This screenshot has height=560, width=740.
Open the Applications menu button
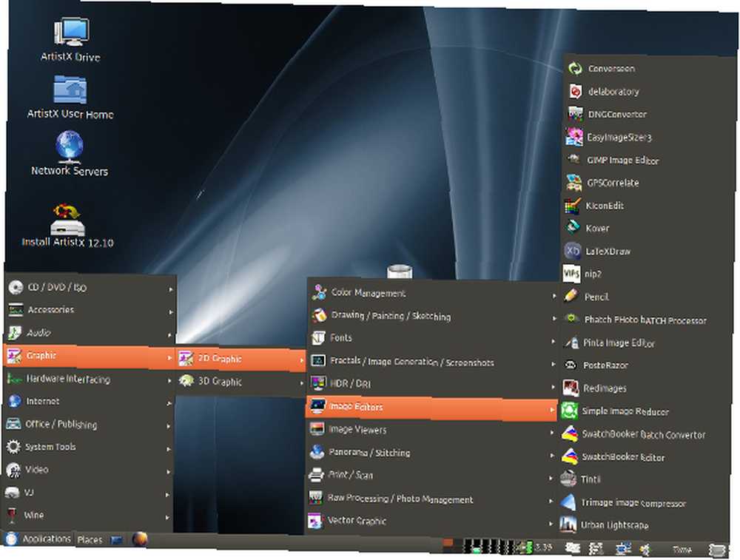38,539
